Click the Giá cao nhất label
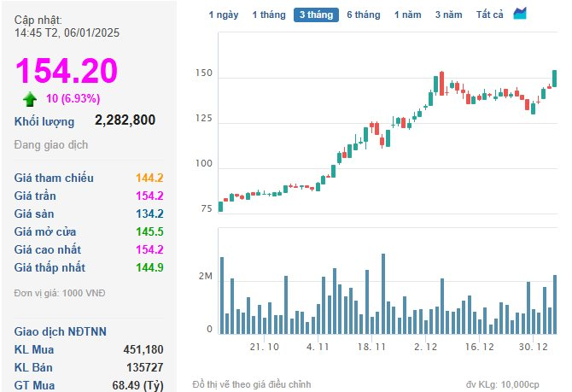Image resolution: width=572 pixels, height=392 pixels. click(48, 249)
